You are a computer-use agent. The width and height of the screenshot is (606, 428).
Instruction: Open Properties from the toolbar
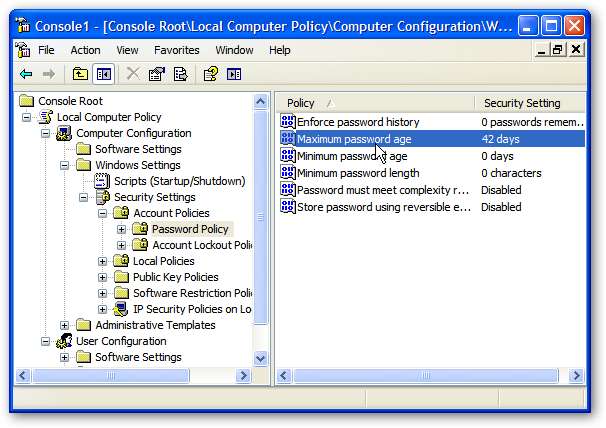coord(156,73)
